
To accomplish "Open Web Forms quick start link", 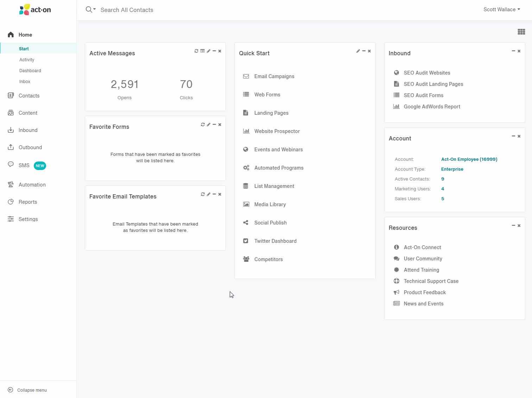I will click(261, 95).
